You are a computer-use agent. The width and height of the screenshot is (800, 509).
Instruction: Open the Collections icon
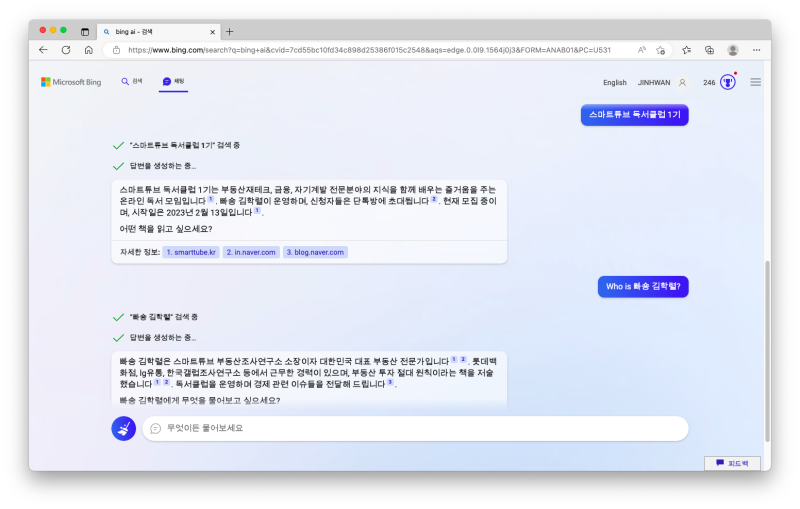709,50
